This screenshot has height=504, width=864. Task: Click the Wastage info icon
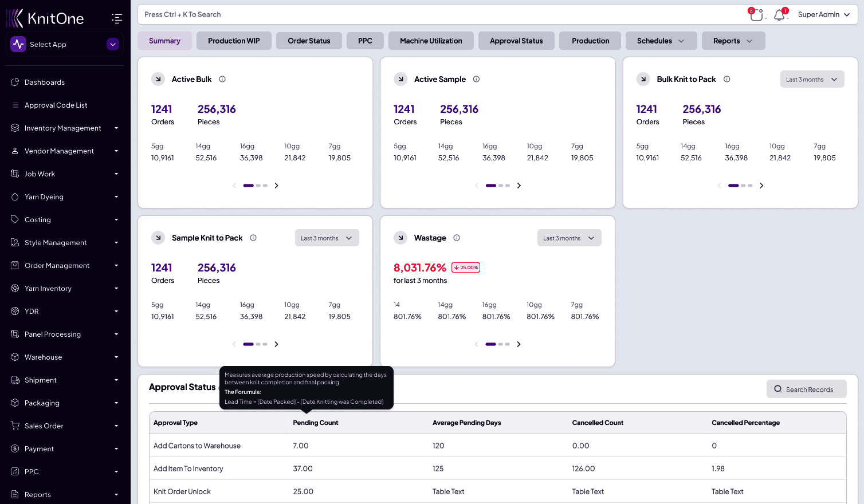(x=457, y=238)
